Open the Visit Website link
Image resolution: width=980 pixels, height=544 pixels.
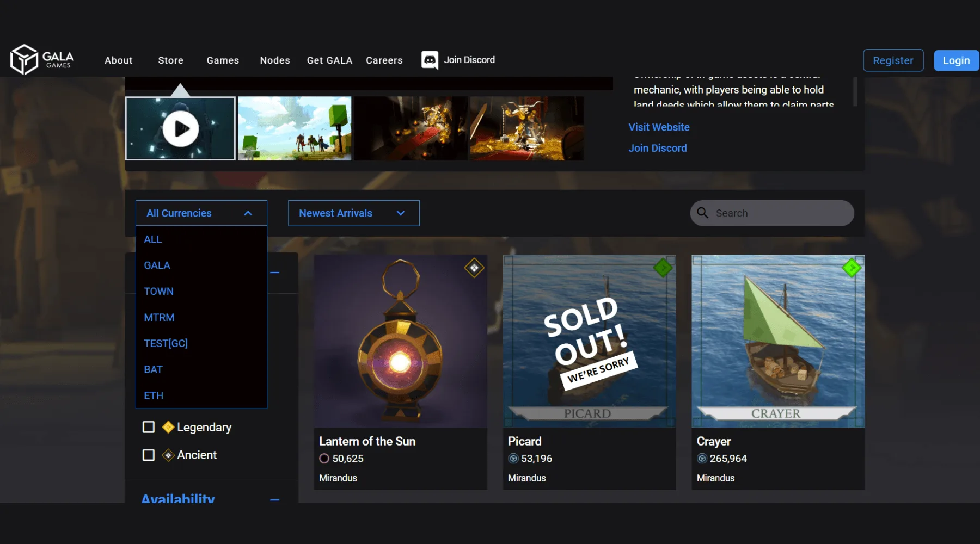pos(659,127)
